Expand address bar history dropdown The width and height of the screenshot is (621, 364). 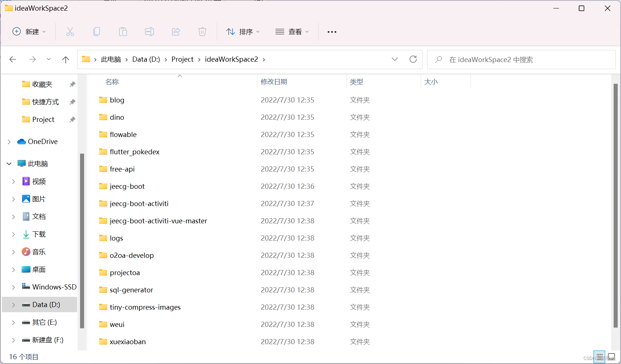pyautogui.click(x=395, y=59)
